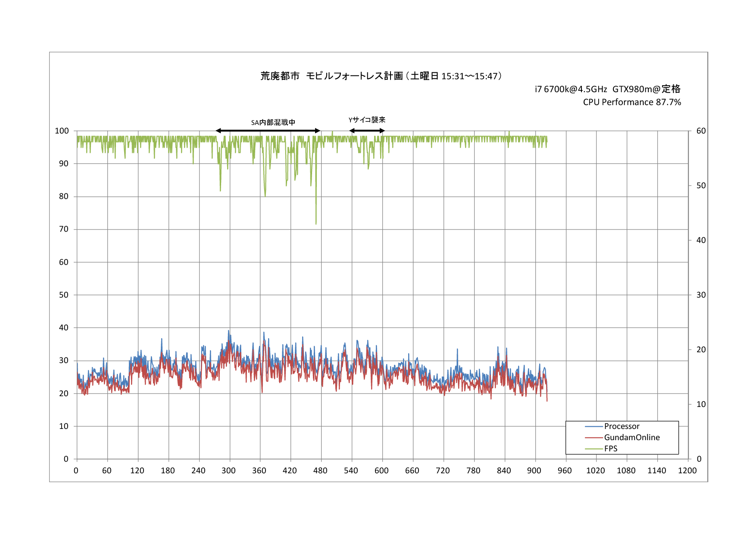Click the 100 label on left vertical axis

62,131
